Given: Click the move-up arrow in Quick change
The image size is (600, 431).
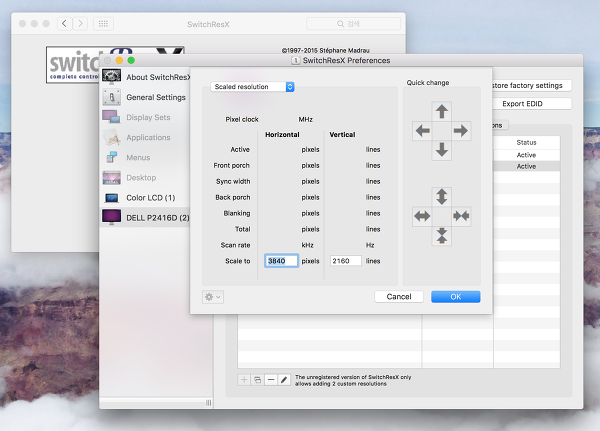Looking at the screenshot, I should coord(442,111).
